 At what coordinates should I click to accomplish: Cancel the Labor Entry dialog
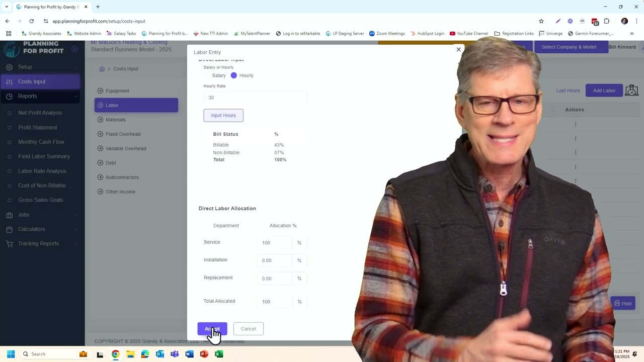(249, 329)
